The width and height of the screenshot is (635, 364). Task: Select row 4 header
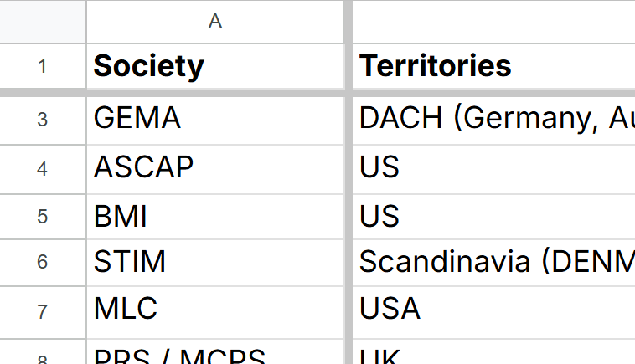(x=43, y=169)
